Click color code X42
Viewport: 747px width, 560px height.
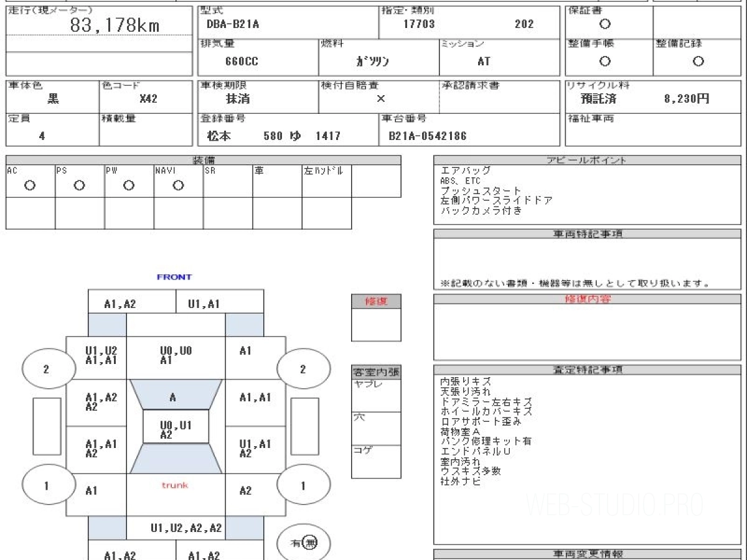click(148, 98)
